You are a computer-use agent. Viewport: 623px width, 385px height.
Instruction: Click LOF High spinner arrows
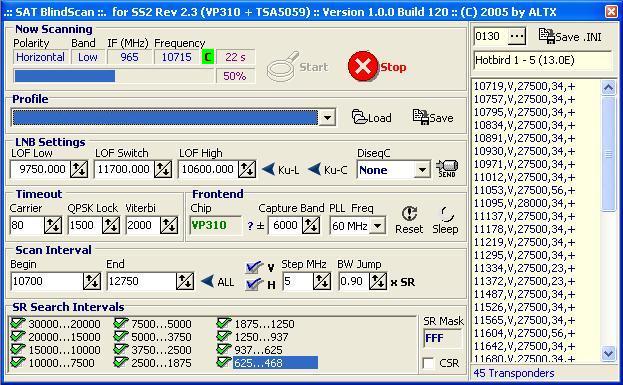coord(247,170)
